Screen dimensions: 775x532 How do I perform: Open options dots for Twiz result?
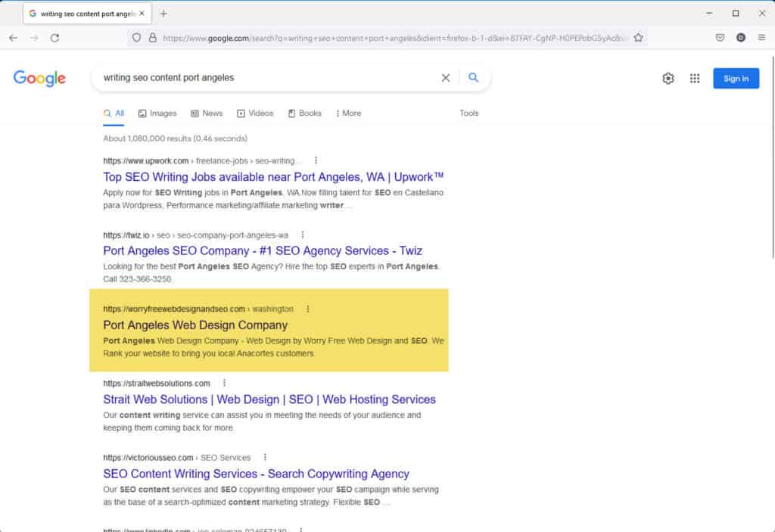[x=303, y=235]
